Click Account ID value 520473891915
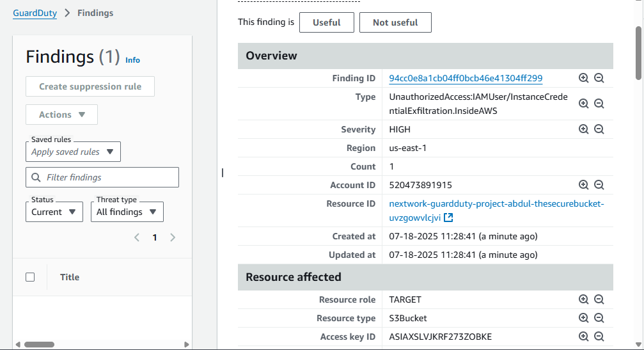 click(421, 185)
